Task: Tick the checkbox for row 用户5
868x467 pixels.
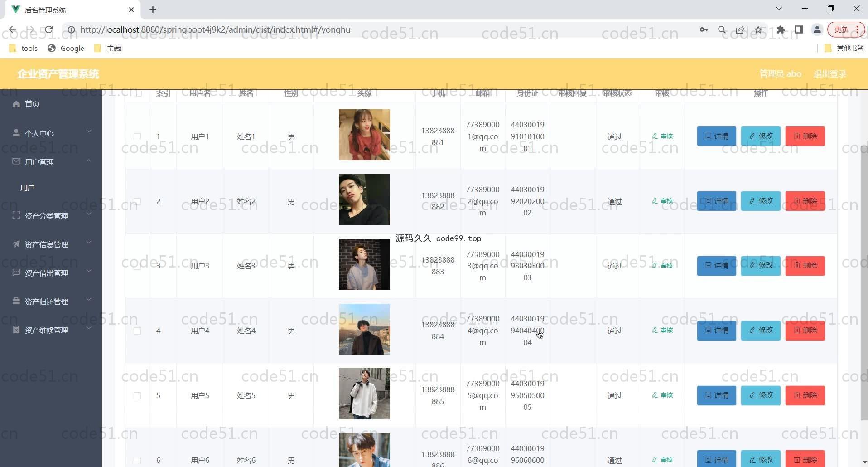Action: point(137,396)
